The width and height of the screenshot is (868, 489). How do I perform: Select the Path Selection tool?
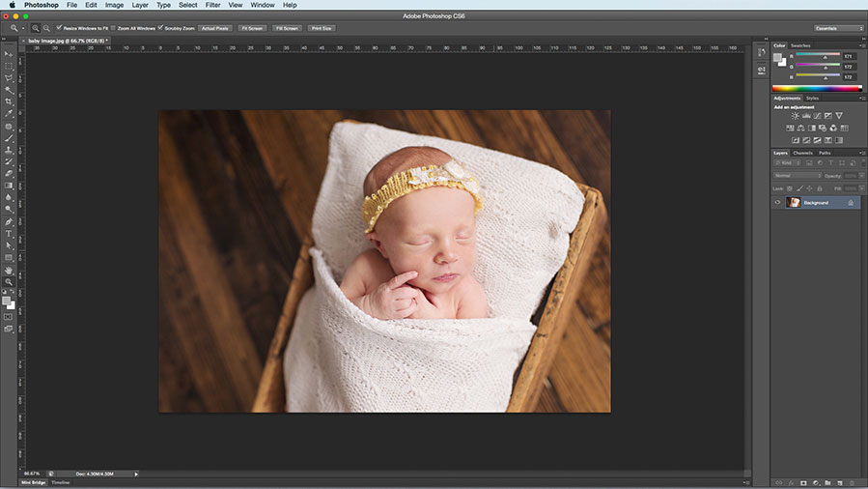9,245
